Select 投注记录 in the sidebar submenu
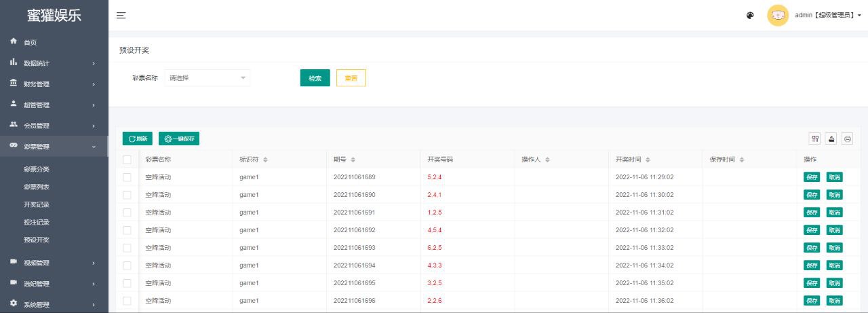This screenshot has height=313, width=868. [37, 222]
